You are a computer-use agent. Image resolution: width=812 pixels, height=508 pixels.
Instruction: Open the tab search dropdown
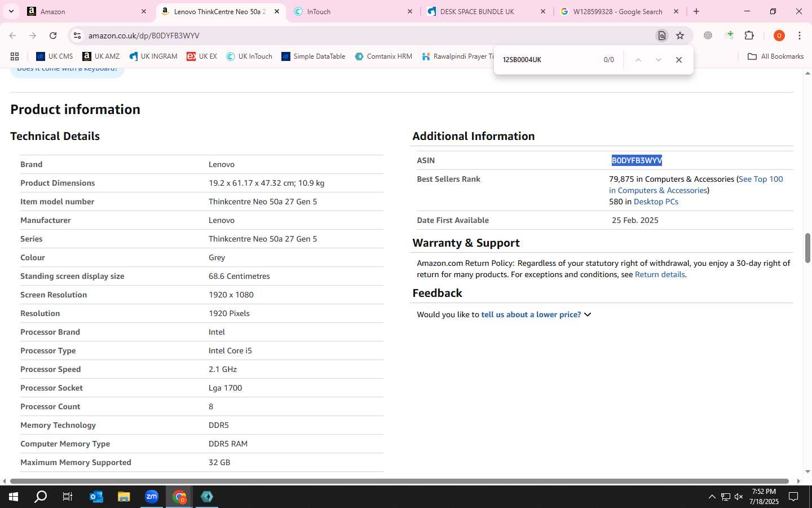tap(11, 11)
